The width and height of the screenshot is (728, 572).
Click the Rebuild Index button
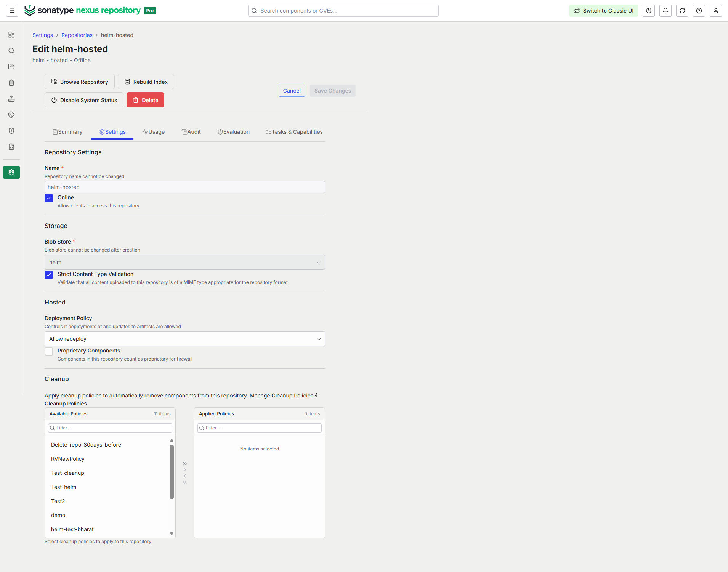[146, 82]
